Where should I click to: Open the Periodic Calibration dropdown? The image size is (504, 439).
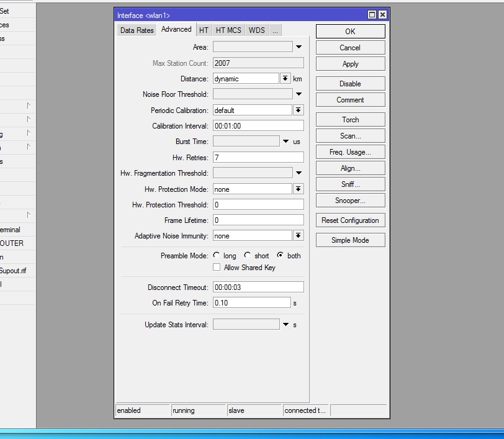(x=298, y=111)
